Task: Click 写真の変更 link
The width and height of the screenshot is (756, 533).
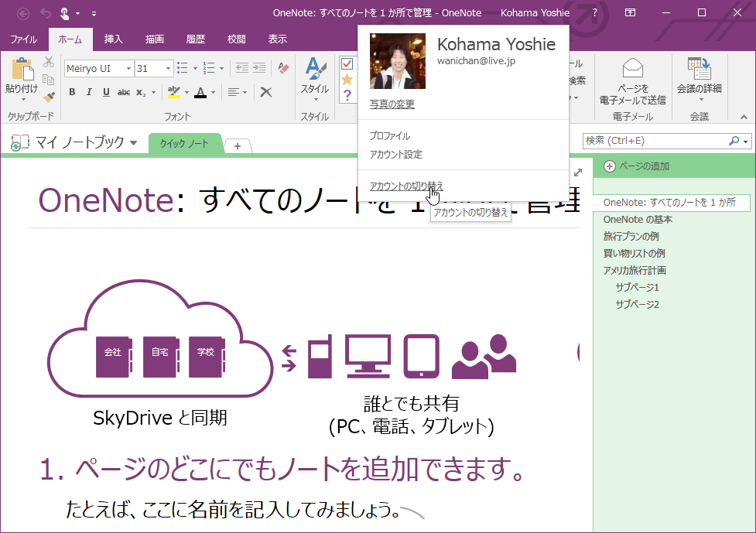Action: 392,104
